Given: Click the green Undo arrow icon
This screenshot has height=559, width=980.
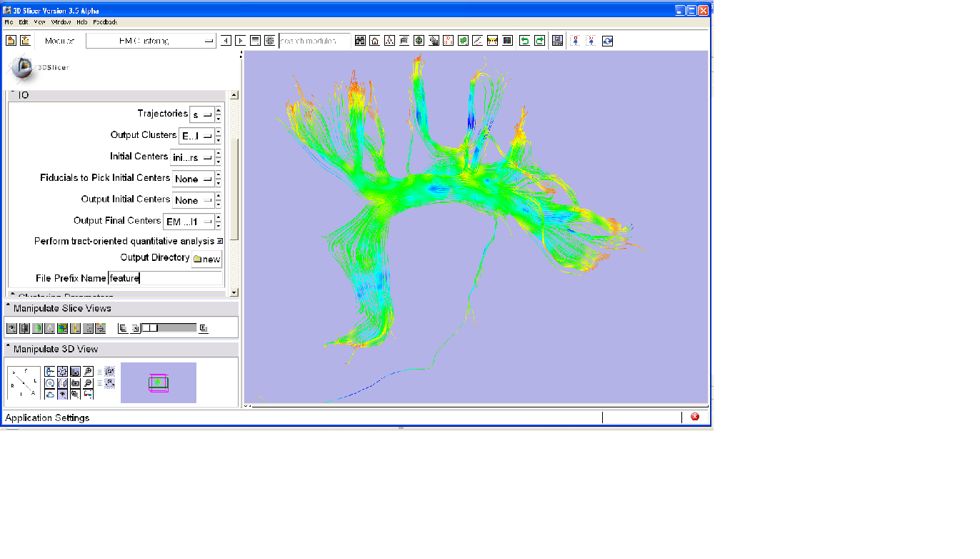Looking at the screenshot, I should tap(524, 41).
